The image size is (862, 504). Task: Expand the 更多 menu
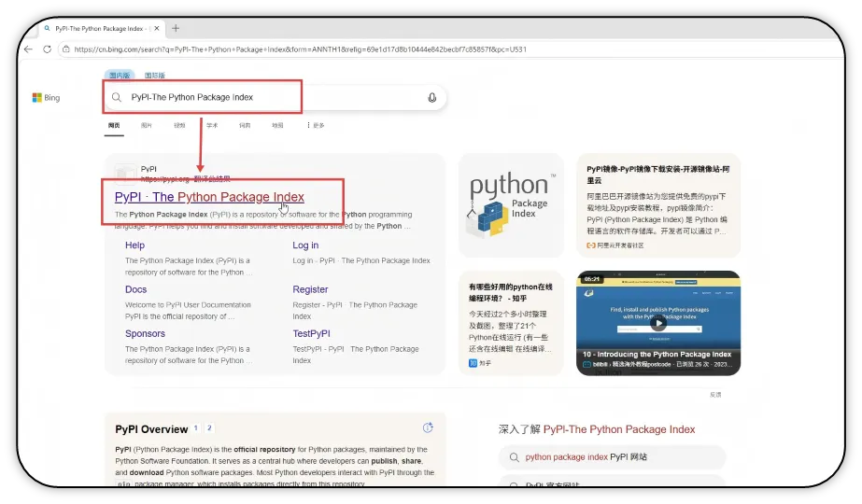click(316, 126)
